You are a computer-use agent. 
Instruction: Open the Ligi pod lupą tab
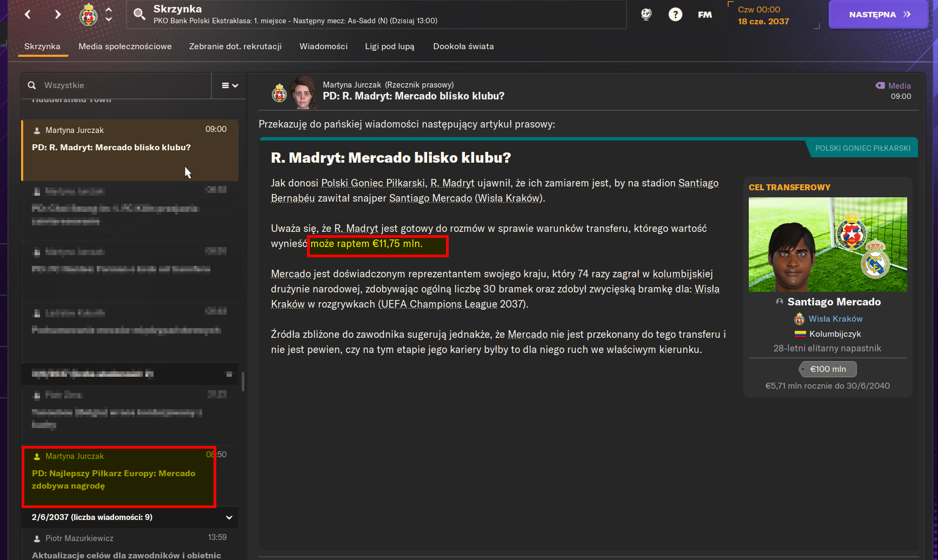[x=389, y=46]
